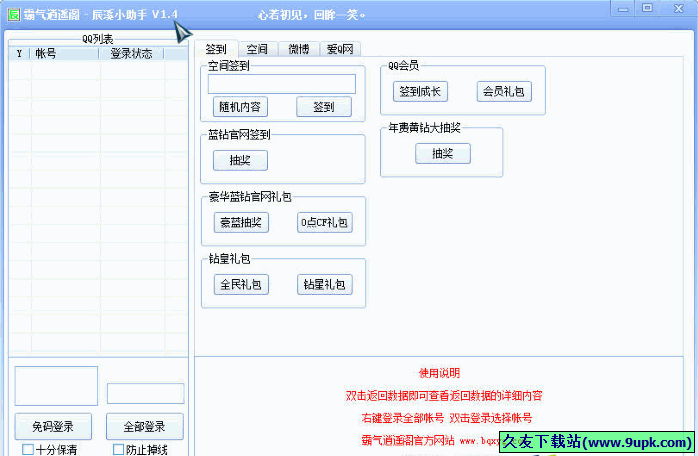
Task: Enable the 防止掉线 checkbox
Action: click(118, 449)
